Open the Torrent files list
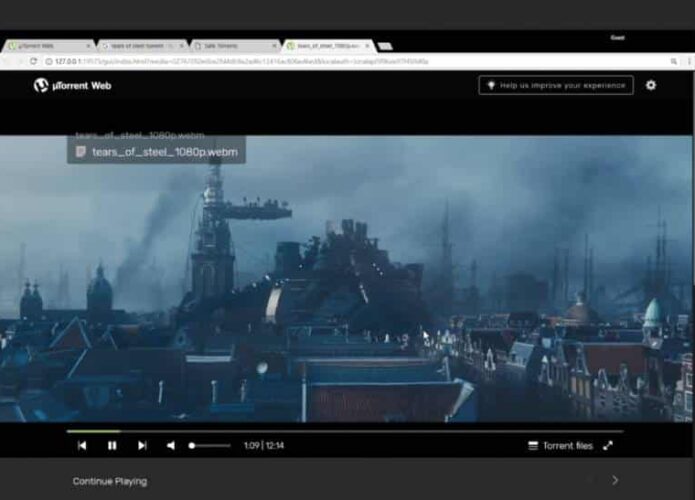695x500 pixels. coord(561,445)
